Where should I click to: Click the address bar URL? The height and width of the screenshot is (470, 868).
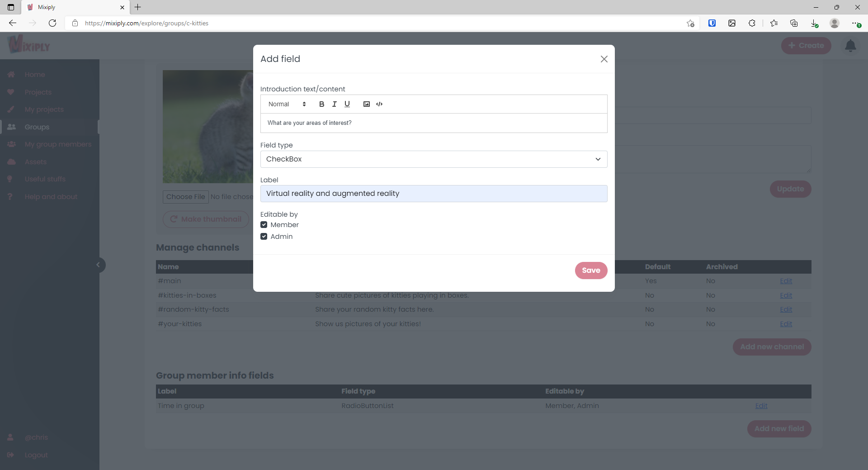(146, 23)
